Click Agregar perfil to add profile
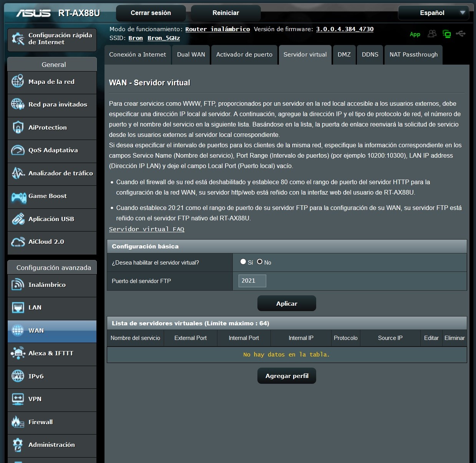The height and width of the screenshot is (463, 476). [x=287, y=376]
